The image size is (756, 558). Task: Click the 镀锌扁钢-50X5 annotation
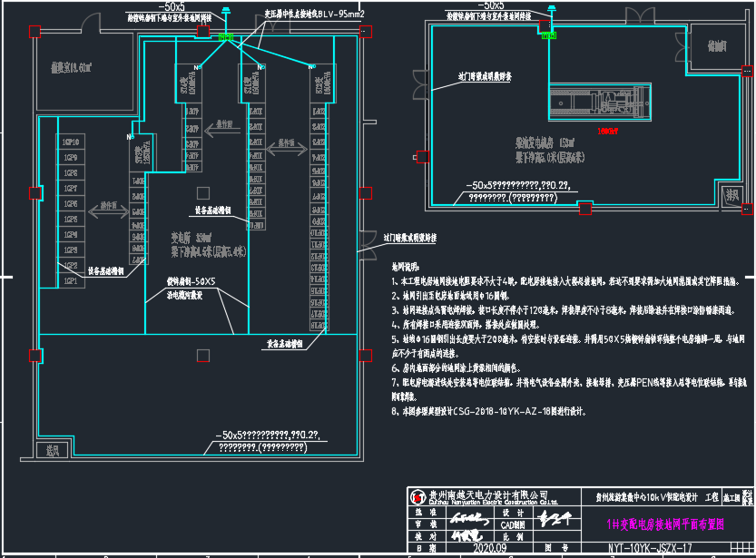point(191,281)
